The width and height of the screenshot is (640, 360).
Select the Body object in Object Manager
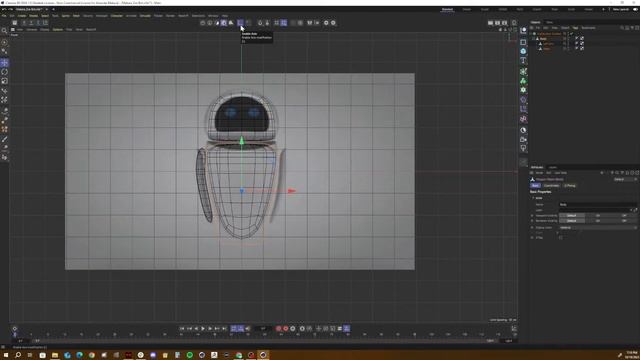pyautogui.click(x=543, y=39)
